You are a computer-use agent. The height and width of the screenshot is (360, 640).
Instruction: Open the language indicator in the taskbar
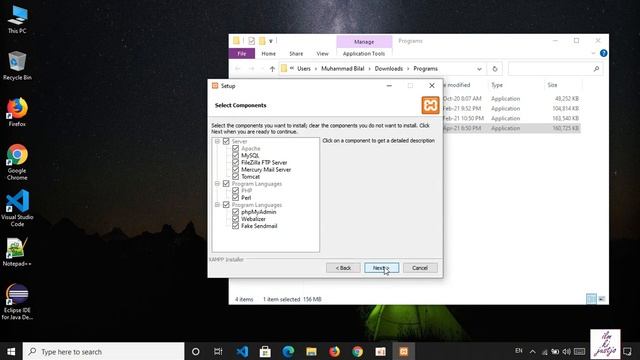click(x=519, y=351)
